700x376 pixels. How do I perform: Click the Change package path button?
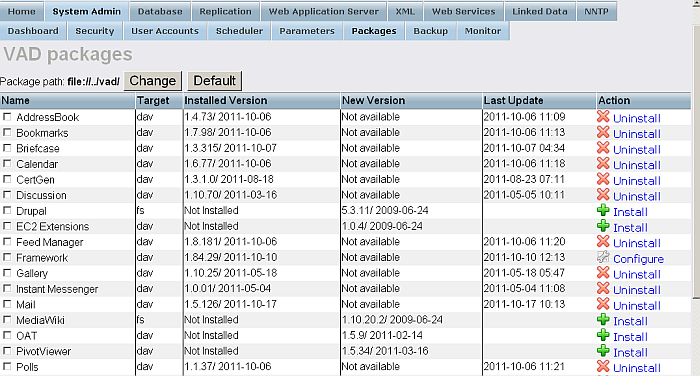(153, 81)
